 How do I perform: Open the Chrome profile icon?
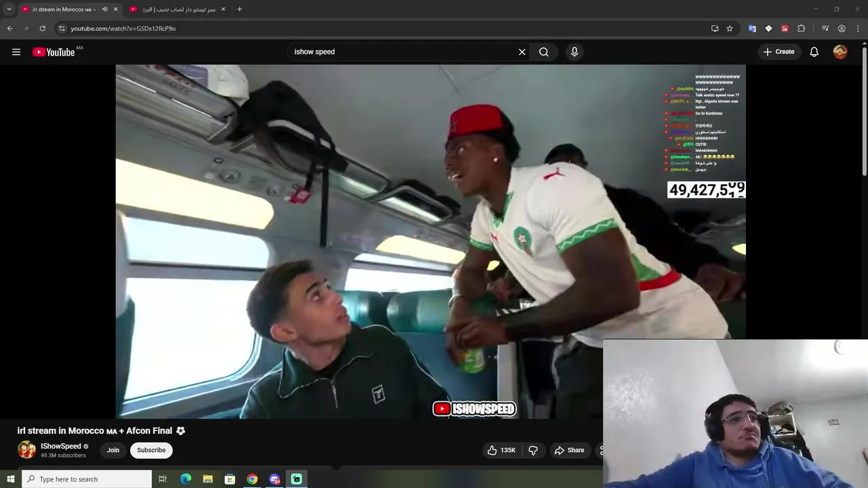tap(842, 28)
